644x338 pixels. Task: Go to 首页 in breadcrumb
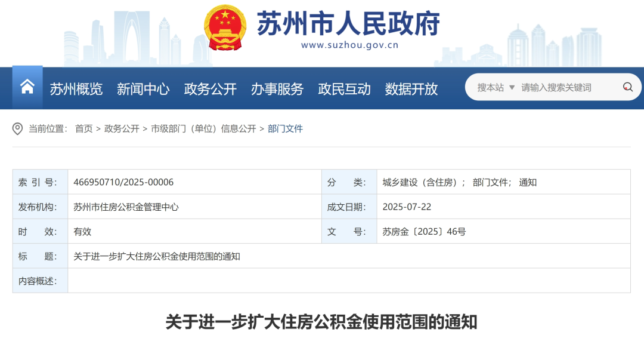click(x=84, y=129)
